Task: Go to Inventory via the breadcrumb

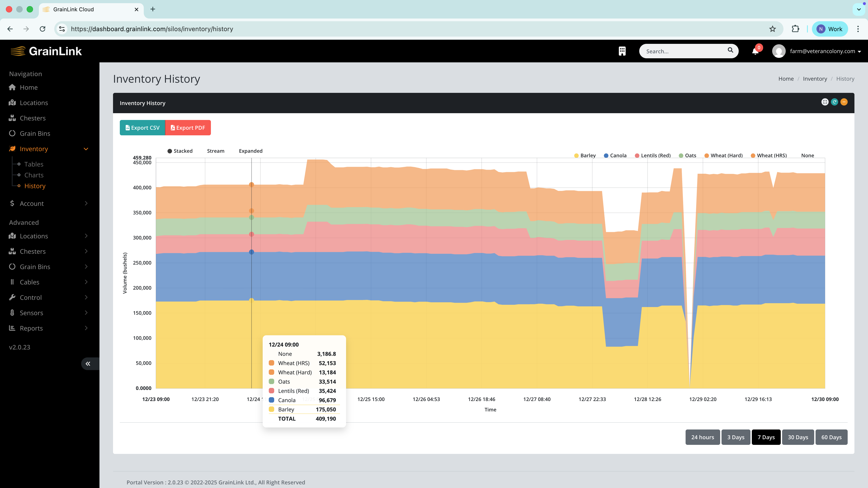Action: pyautogui.click(x=815, y=78)
